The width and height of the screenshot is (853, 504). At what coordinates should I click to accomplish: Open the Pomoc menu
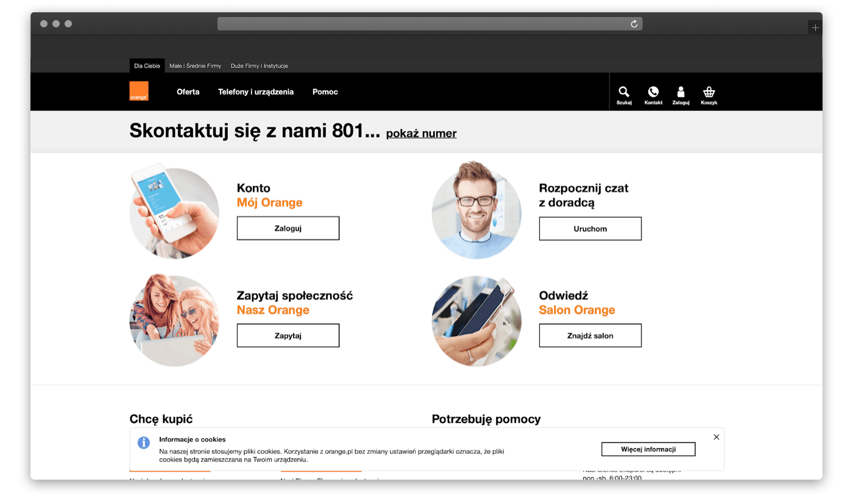[325, 92]
